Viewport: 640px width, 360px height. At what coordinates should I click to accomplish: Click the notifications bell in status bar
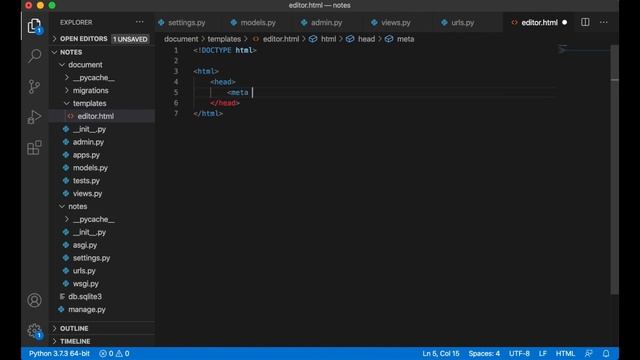[606, 353]
